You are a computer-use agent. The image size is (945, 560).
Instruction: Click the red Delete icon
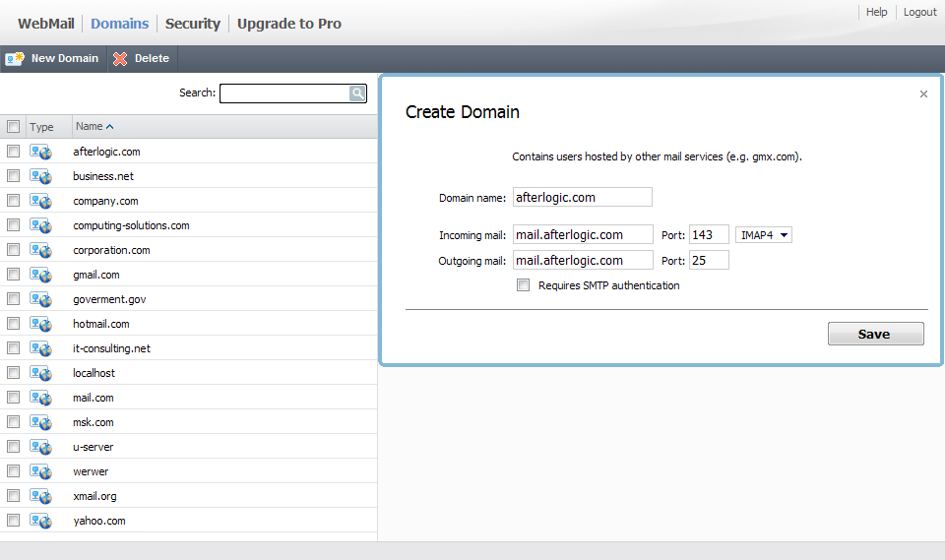pyautogui.click(x=120, y=59)
